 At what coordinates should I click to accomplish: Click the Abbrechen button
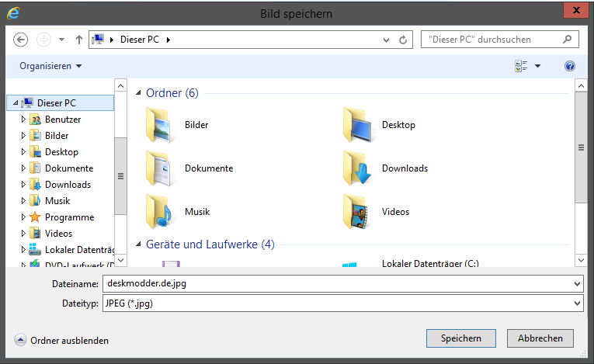click(540, 338)
